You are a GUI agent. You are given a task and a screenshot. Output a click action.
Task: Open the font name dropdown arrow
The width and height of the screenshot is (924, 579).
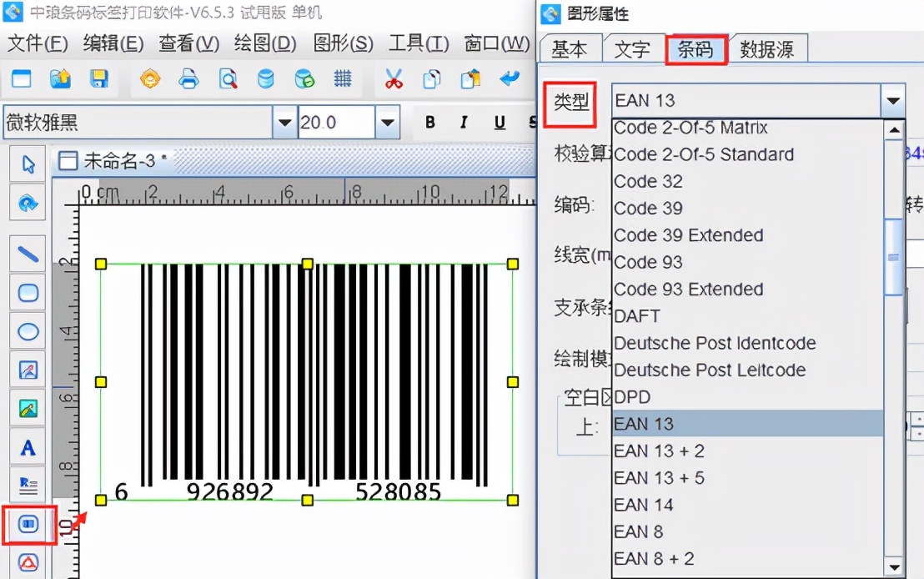[x=284, y=122]
